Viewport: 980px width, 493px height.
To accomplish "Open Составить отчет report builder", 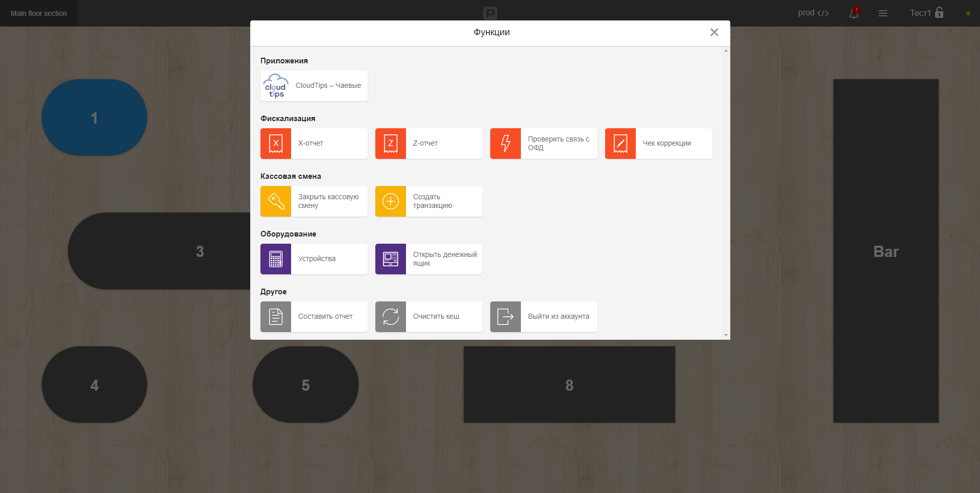I will click(314, 317).
